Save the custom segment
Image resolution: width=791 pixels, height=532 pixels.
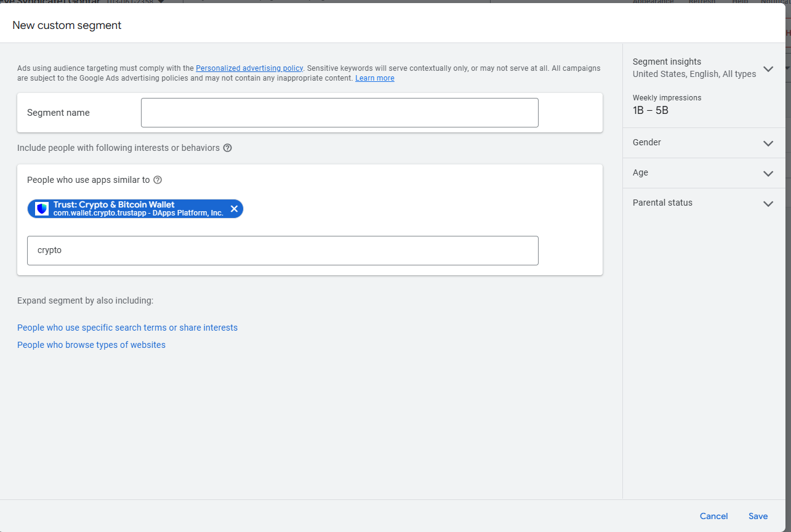click(x=758, y=516)
